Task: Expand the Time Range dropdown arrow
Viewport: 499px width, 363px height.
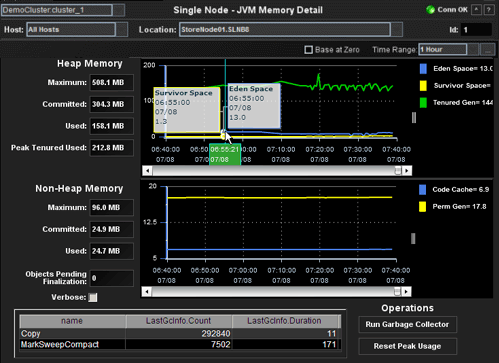Action: tap(473, 50)
